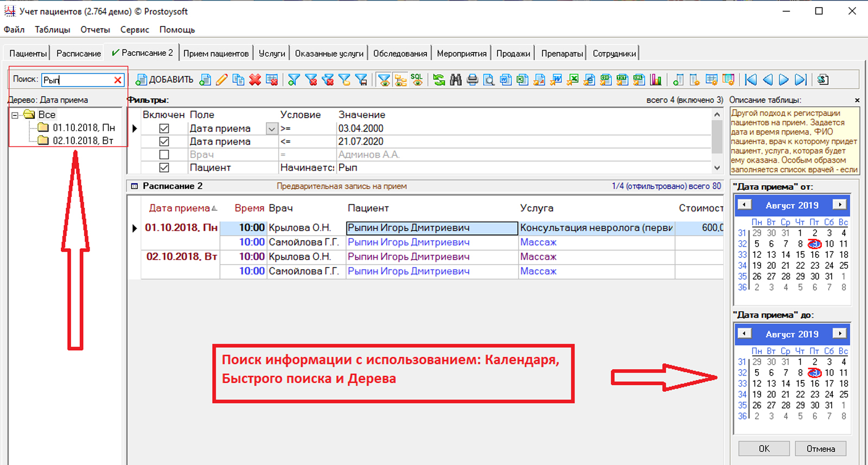Click the filters list scroll up arrow
The height and width of the screenshot is (465, 868).
pyautogui.click(x=717, y=114)
